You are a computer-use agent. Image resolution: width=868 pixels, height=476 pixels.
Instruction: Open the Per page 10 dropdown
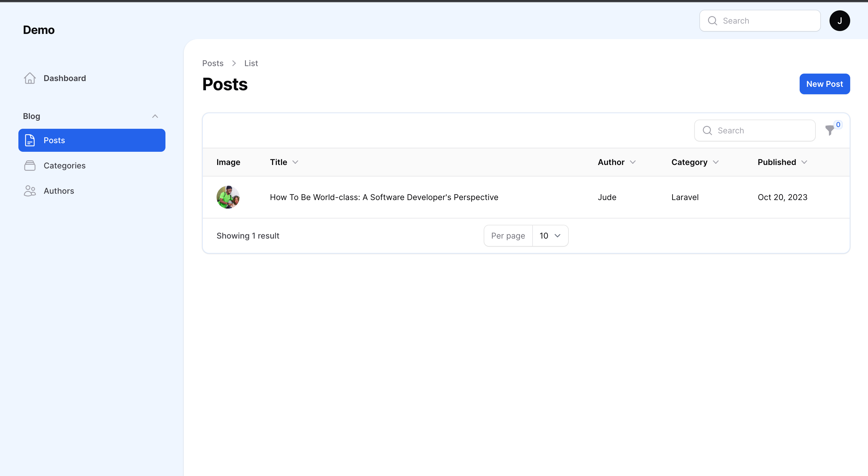(550, 236)
